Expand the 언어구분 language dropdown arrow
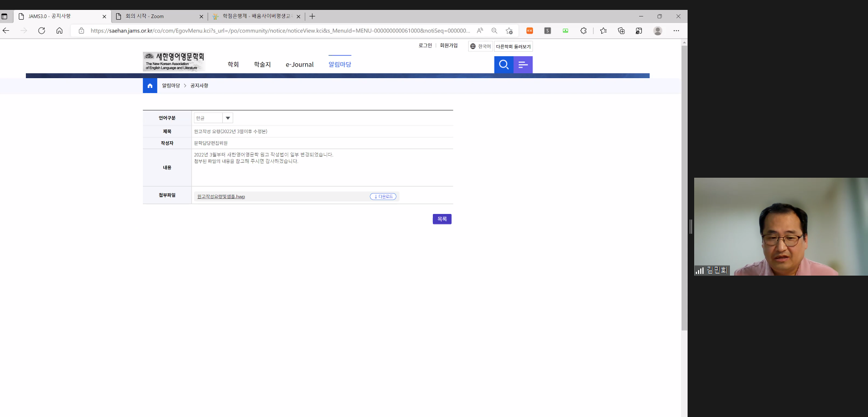This screenshot has width=868, height=417. point(228,118)
